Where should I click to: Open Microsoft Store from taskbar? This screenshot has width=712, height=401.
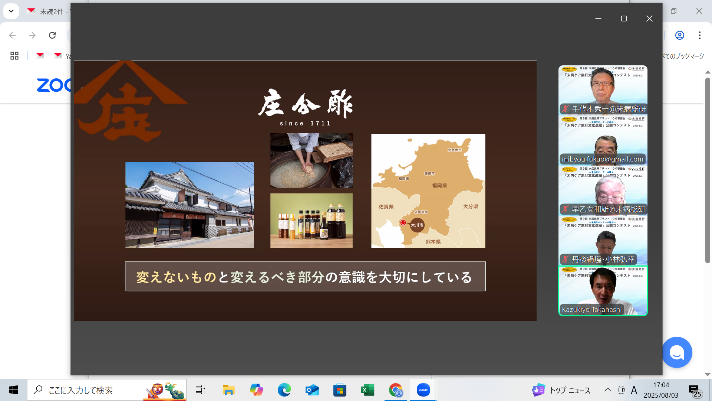pyautogui.click(x=340, y=390)
